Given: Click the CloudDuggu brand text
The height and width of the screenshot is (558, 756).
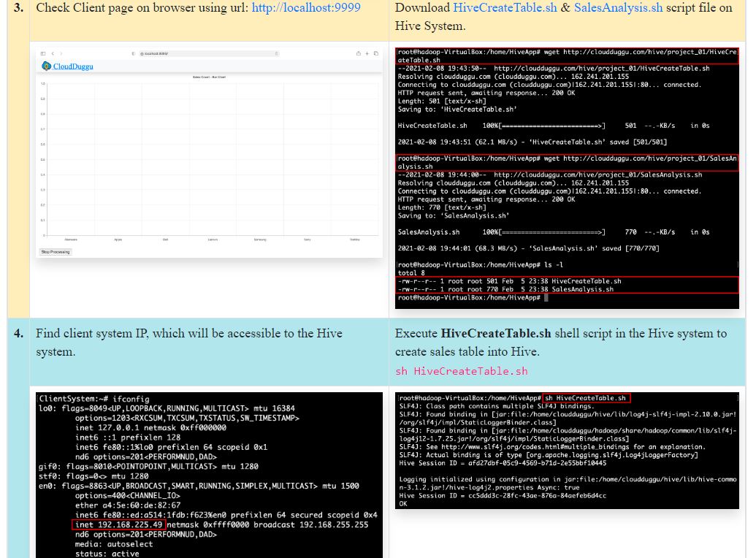Looking at the screenshot, I should coord(73,66).
